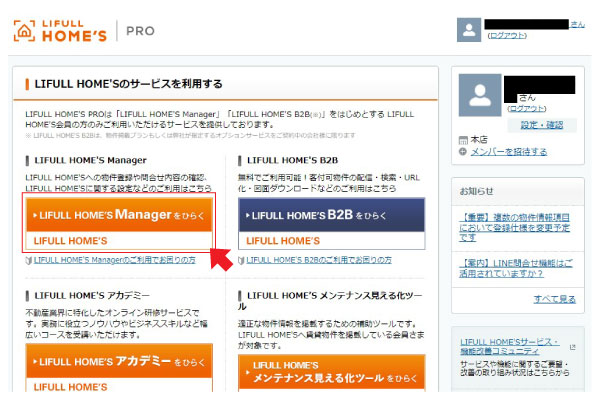Click the help icon beside B2Bのご利用でお困りの方

point(241,261)
